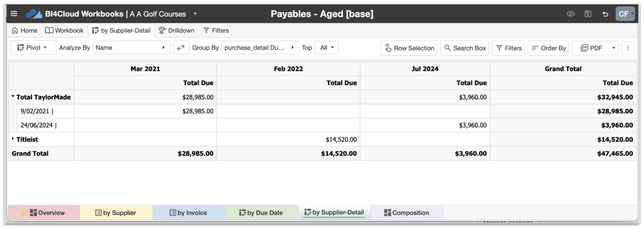Screen dimensions: 644x229
Task: Click the Jul 2024 column header
Action: point(425,69)
